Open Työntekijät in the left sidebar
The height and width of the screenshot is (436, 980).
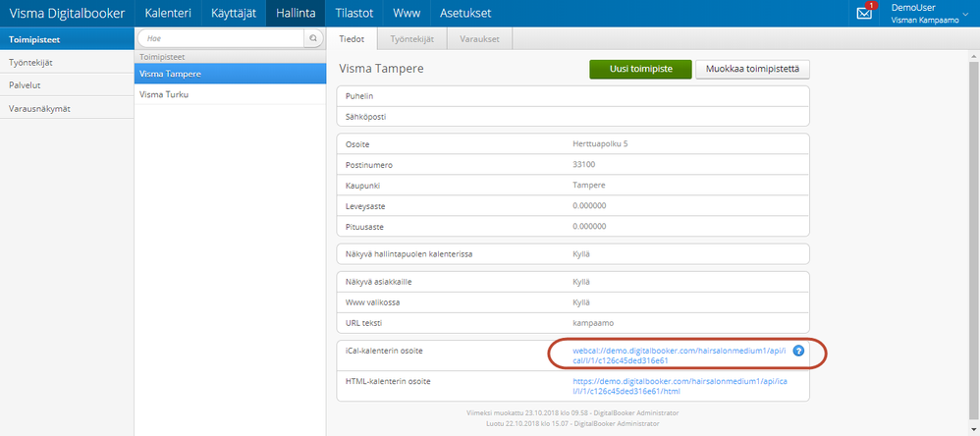(x=67, y=63)
